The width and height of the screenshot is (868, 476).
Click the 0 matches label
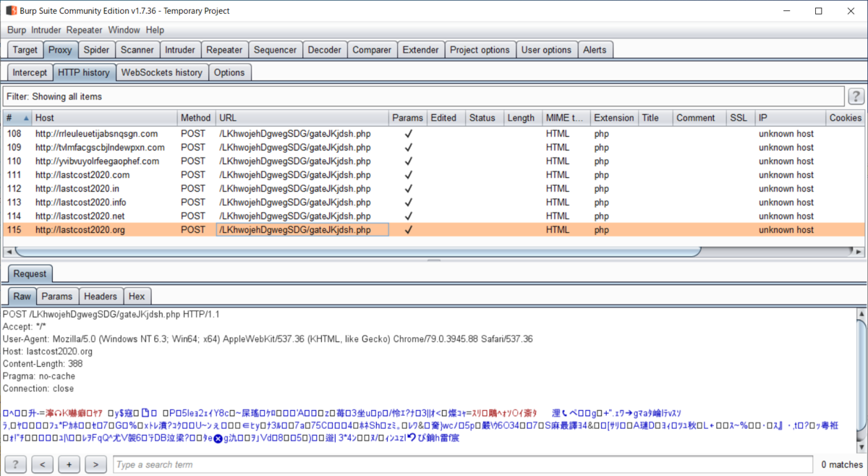click(x=842, y=464)
